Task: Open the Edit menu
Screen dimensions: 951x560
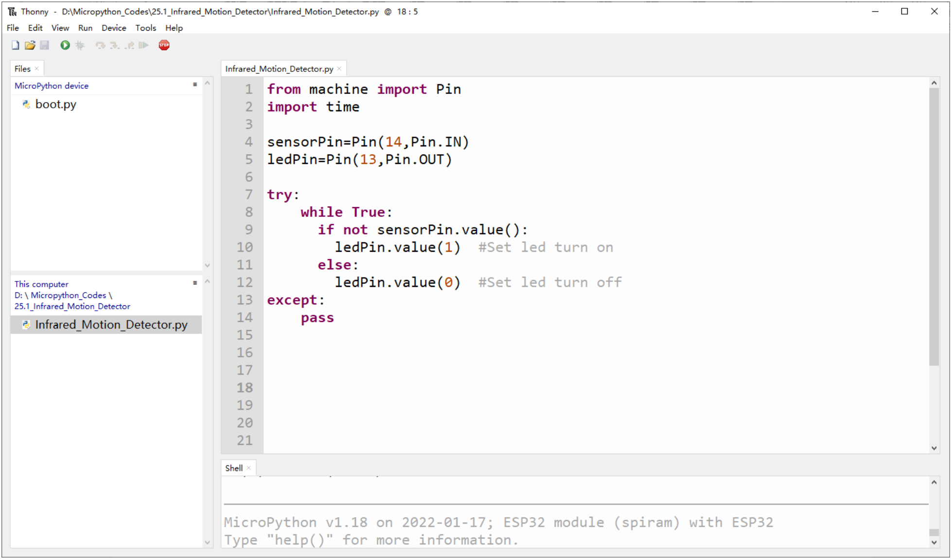Action: pyautogui.click(x=35, y=28)
